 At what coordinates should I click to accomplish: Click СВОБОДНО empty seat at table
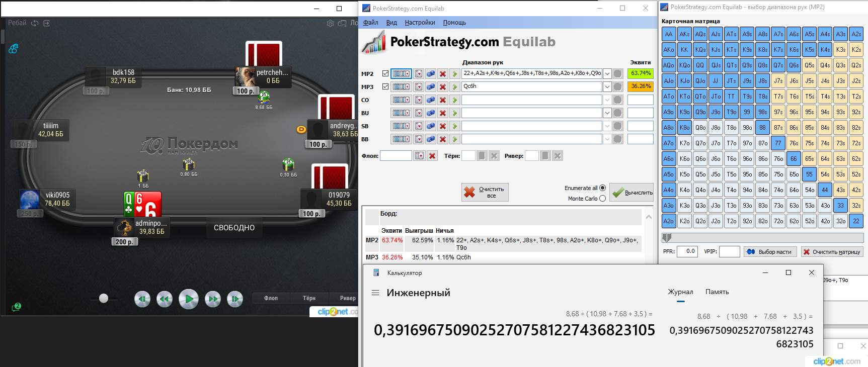pyautogui.click(x=234, y=228)
